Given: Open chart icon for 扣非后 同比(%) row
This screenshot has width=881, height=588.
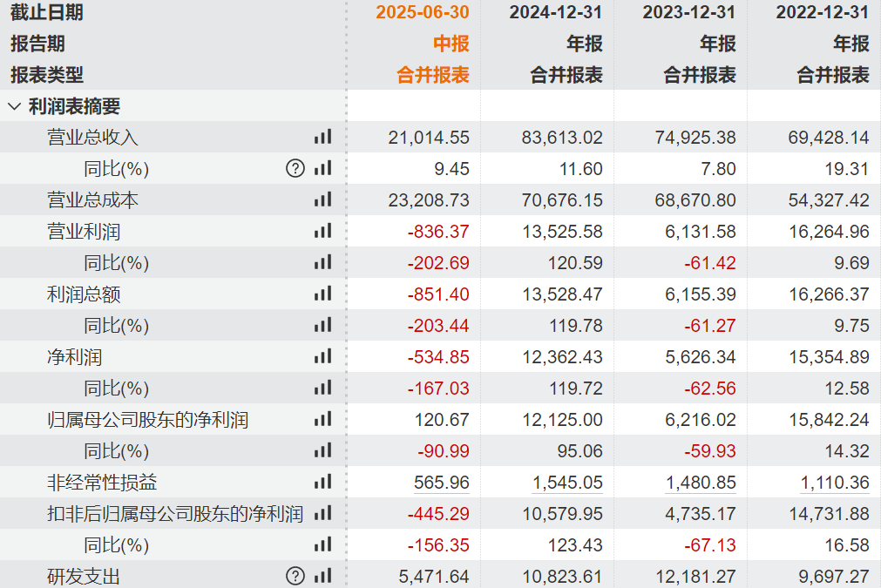Looking at the screenshot, I should pos(323,544).
